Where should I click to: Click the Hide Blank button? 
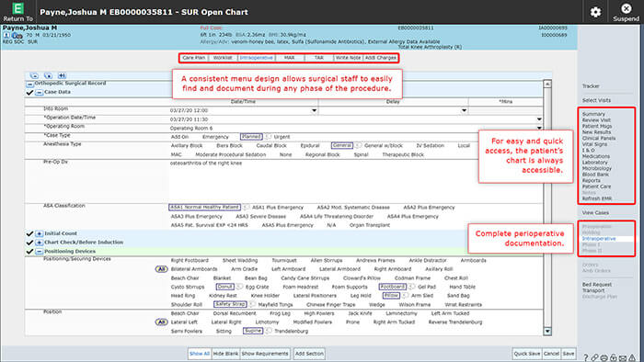[x=225, y=354]
